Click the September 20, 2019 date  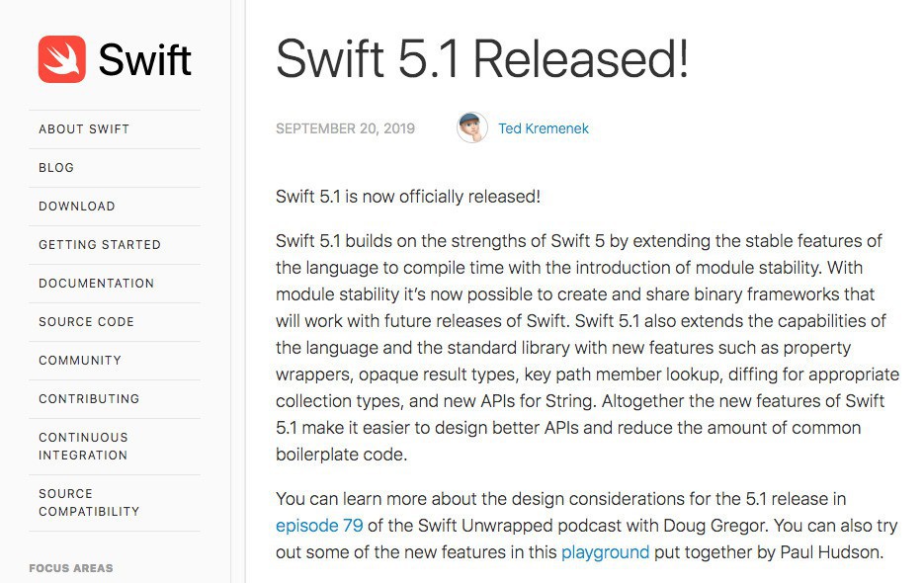pyautogui.click(x=345, y=128)
